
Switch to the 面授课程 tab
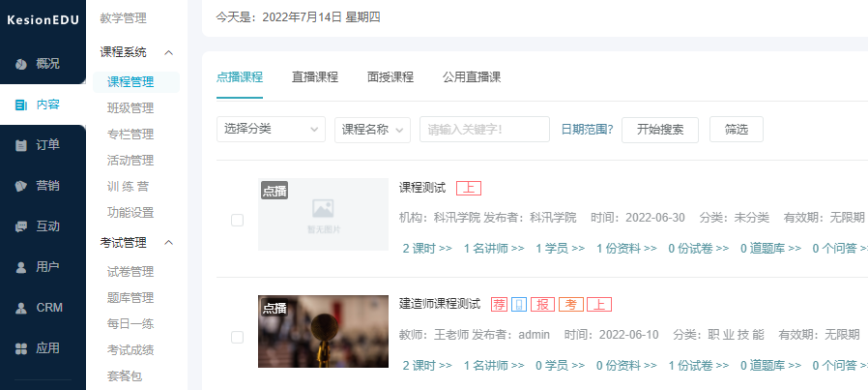[x=391, y=77]
